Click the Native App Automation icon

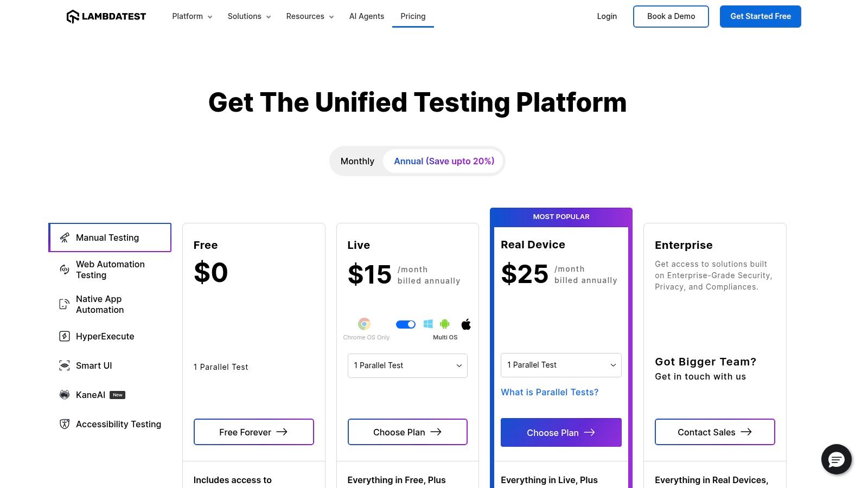click(x=65, y=304)
